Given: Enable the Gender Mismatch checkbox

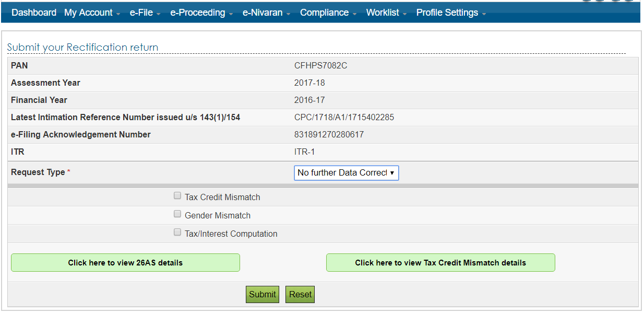Looking at the screenshot, I should point(177,213).
